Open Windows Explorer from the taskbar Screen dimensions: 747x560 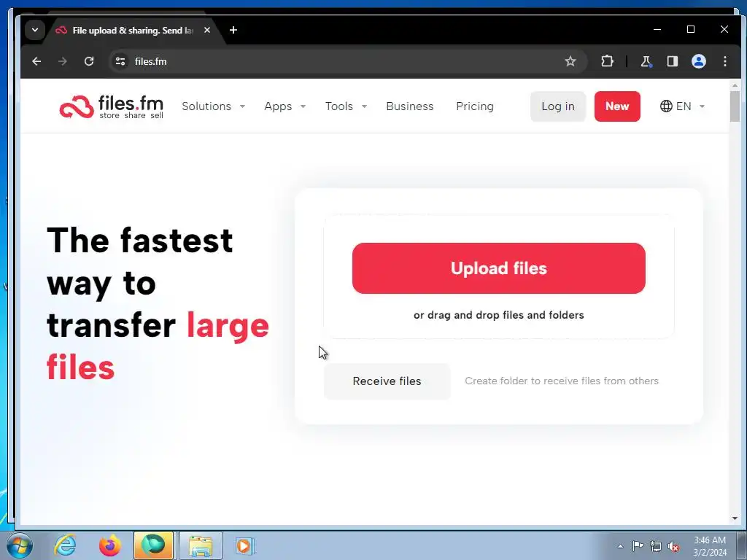pos(201,545)
